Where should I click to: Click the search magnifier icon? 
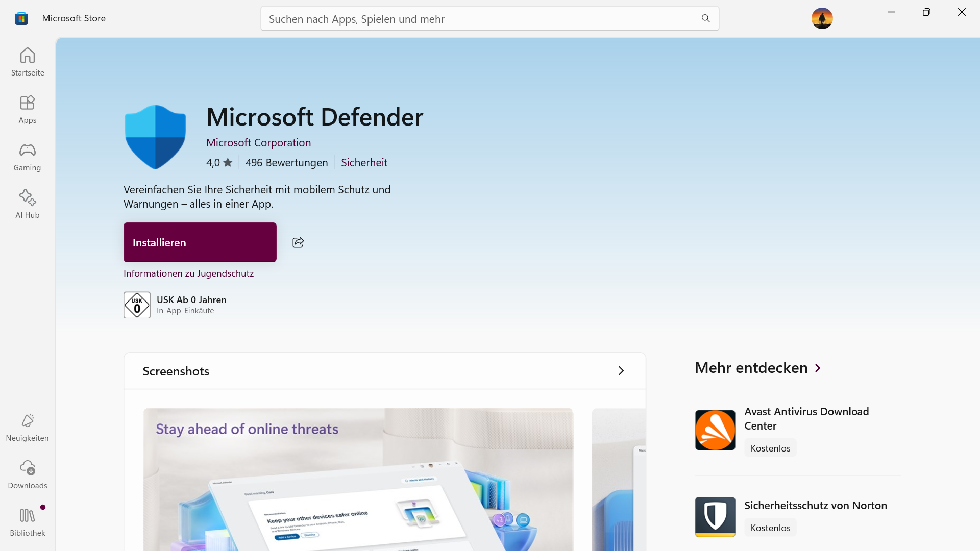[x=706, y=18]
